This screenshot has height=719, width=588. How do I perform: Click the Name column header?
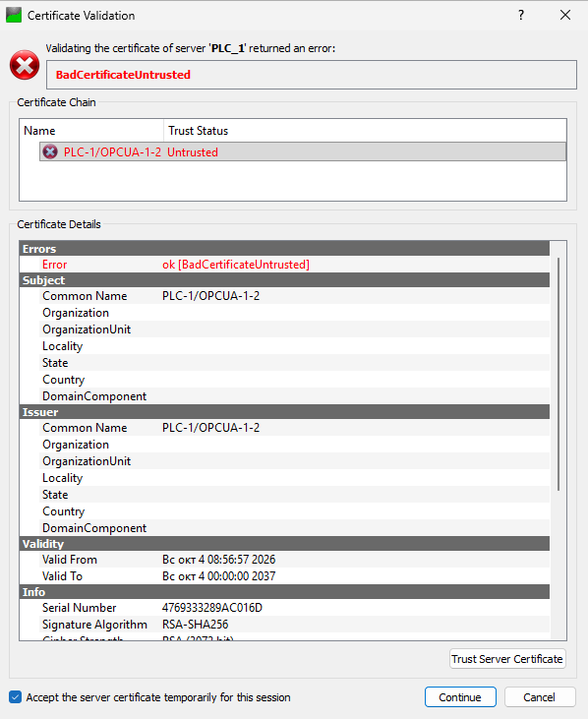point(91,131)
